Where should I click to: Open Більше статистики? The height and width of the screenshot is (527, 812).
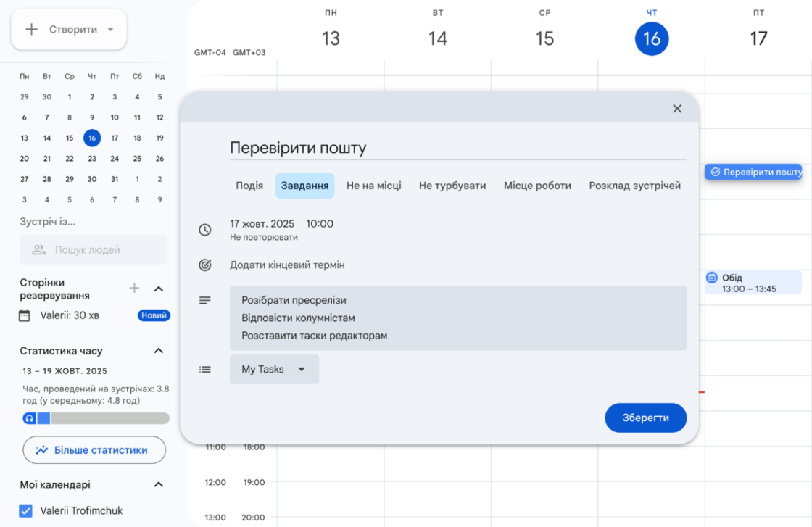point(94,450)
